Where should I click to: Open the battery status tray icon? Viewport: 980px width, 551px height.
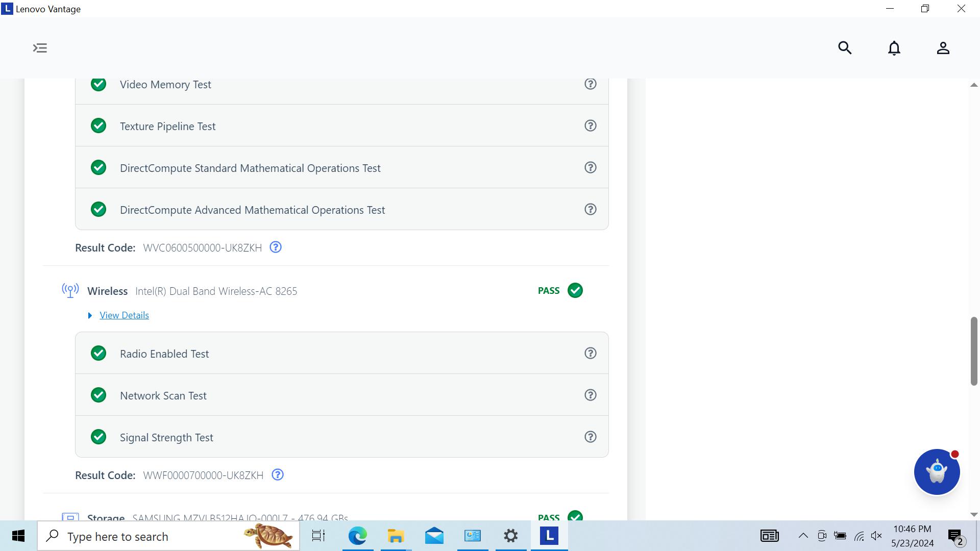[840, 536]
